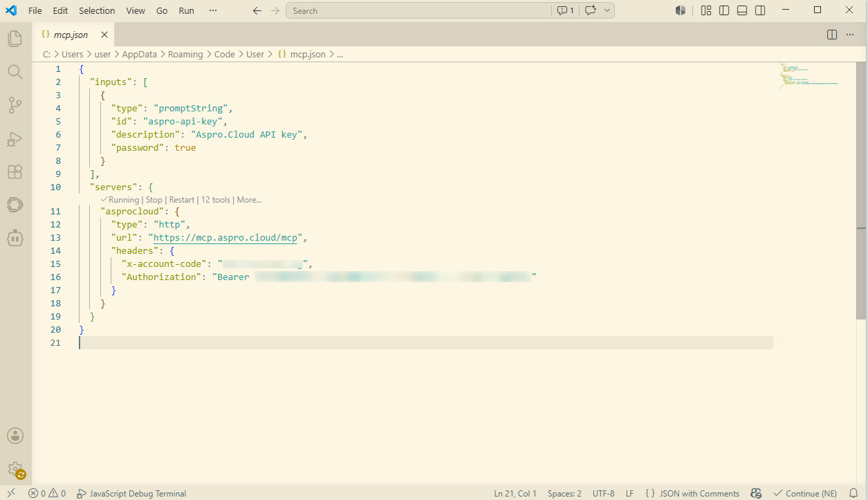Screen dimensions: 868x500
Task: Click Running status in the code lens
Action: [x=120, y=200]
